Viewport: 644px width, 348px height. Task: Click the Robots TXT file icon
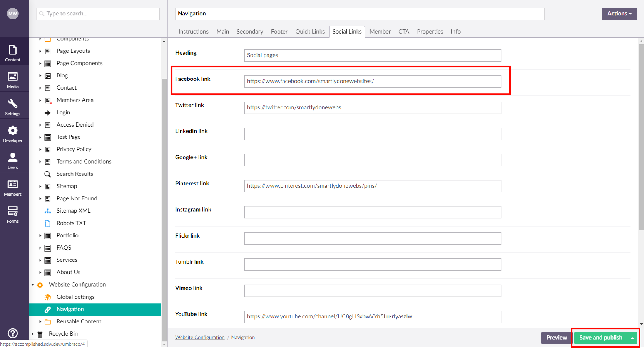[x=48, y=223]
